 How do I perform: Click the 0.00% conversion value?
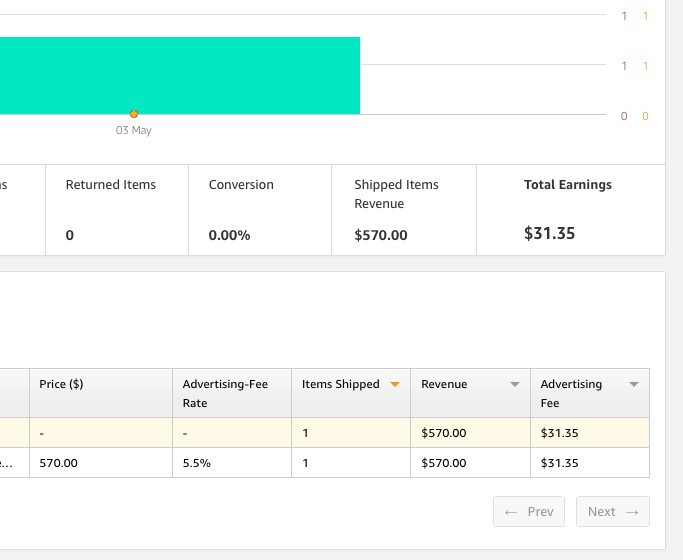229,235
